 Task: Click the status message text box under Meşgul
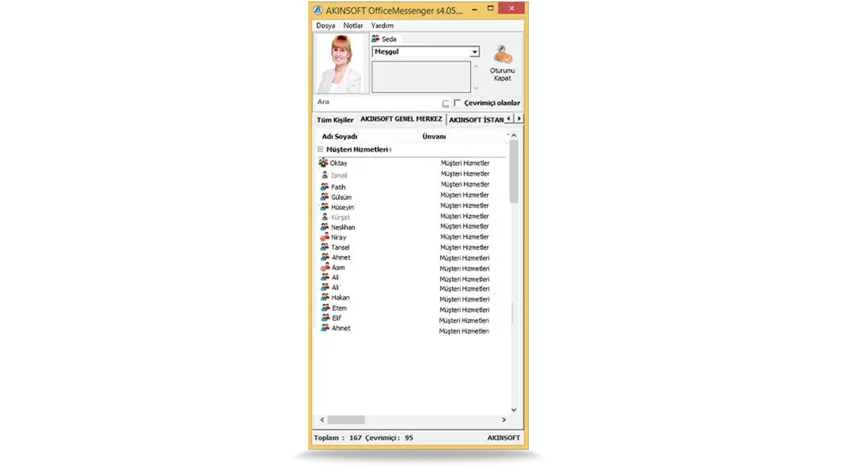click(421, 77)
